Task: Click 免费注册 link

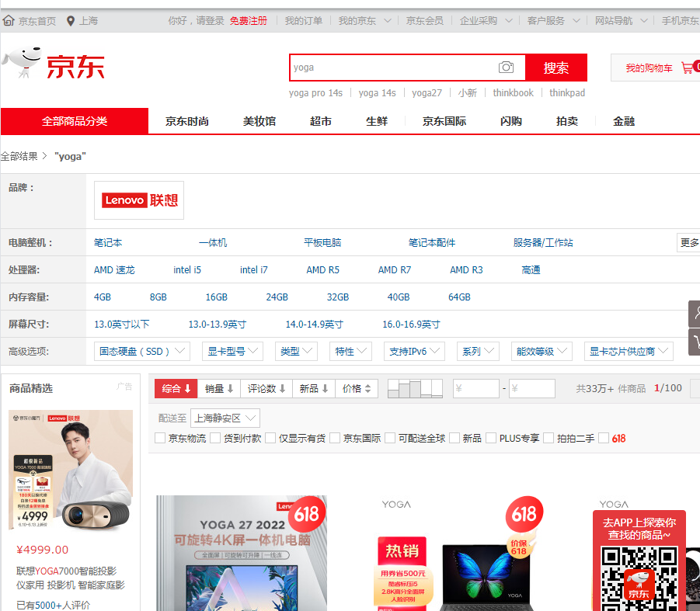Action: coord(248,21)
